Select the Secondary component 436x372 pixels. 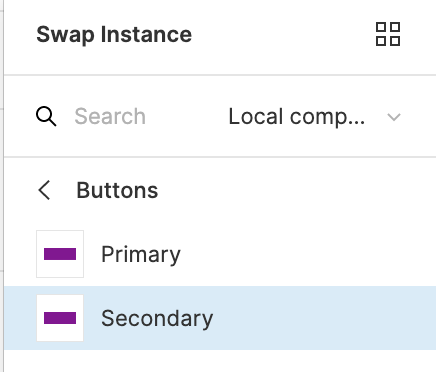click(x=220, y=318)
